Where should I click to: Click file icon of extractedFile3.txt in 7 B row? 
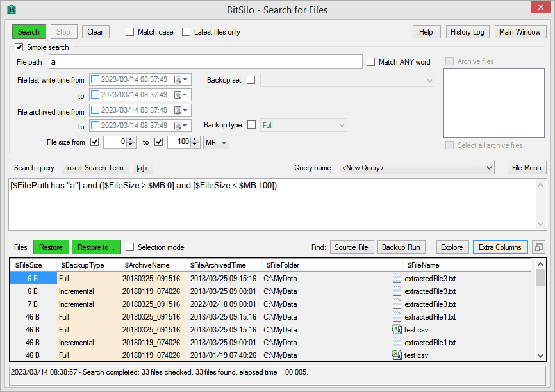click(x=397, y=304)
